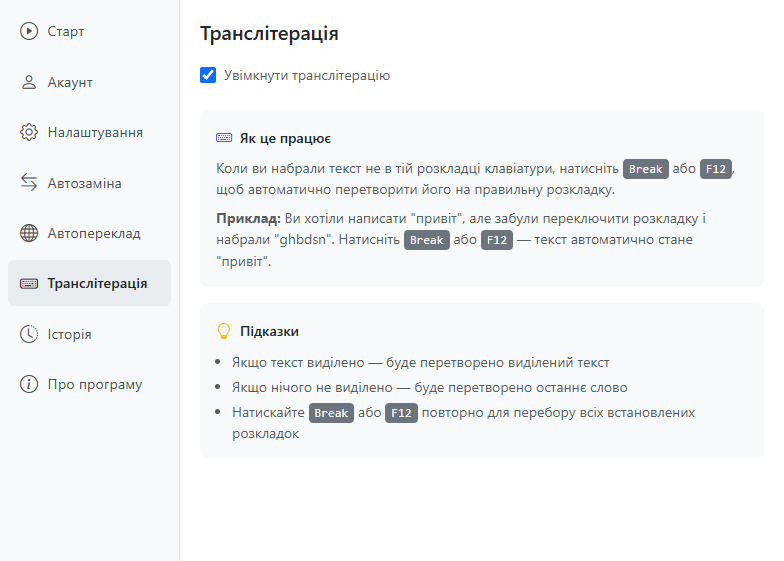
Task: Switch to the Автозаміна section
Action: click(90, 182)
